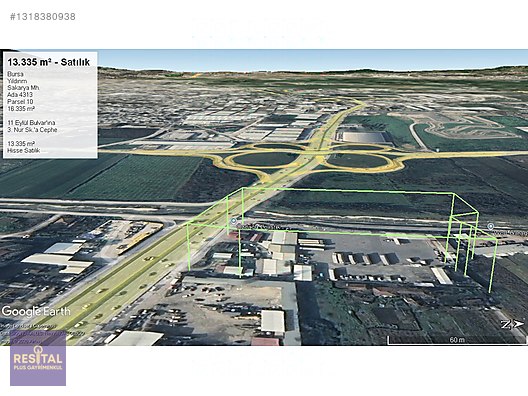The height and width of the screenshot is (396, 528).
Task: Click the "Parsel 10" line
Action: pyautogui.click(x=20, y=102)
